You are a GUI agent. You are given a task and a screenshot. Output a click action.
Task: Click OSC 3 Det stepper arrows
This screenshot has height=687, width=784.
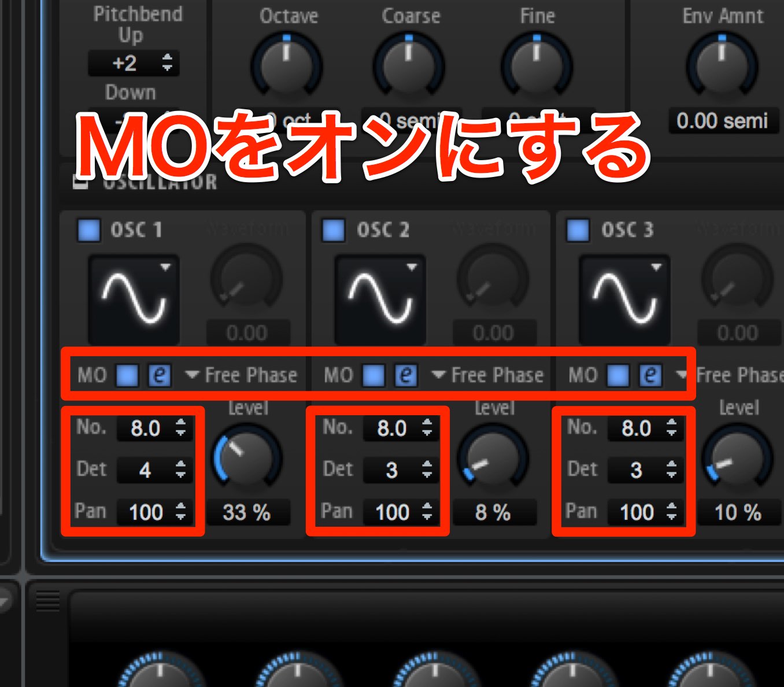[672, 470]
